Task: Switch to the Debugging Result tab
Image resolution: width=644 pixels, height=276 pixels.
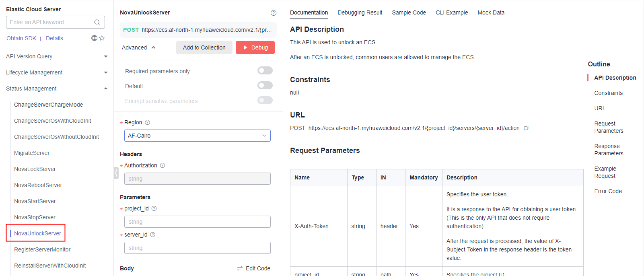Action: pos(360,12)
